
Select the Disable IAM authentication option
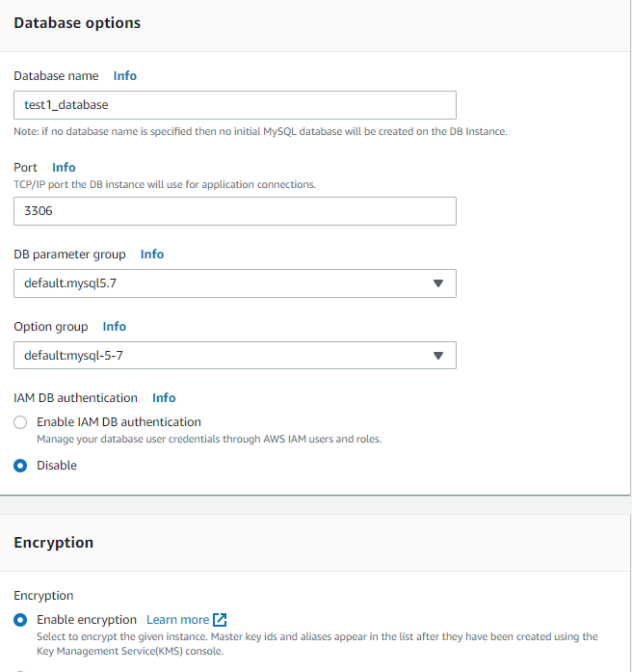pos(20,466)
